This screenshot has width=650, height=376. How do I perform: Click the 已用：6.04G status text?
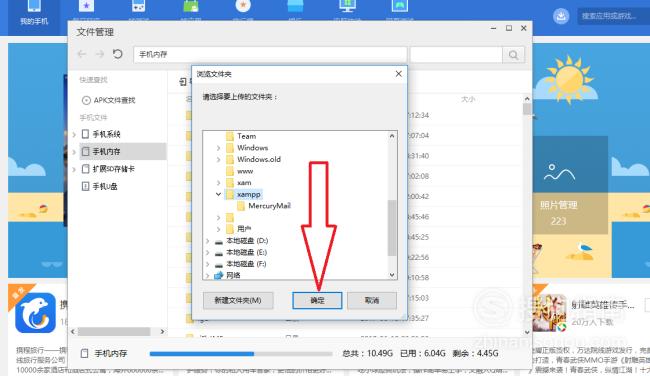click(x=422, y=353)
